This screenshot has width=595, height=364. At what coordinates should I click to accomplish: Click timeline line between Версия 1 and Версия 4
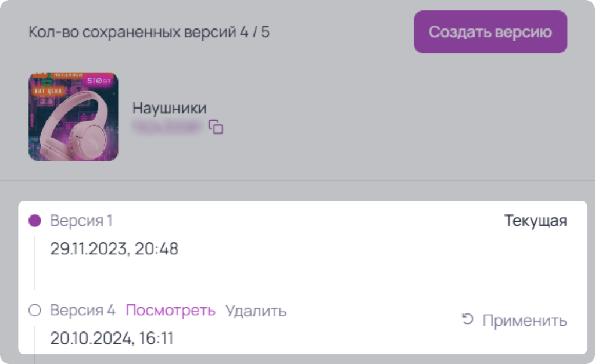click(x=35, y=263)
